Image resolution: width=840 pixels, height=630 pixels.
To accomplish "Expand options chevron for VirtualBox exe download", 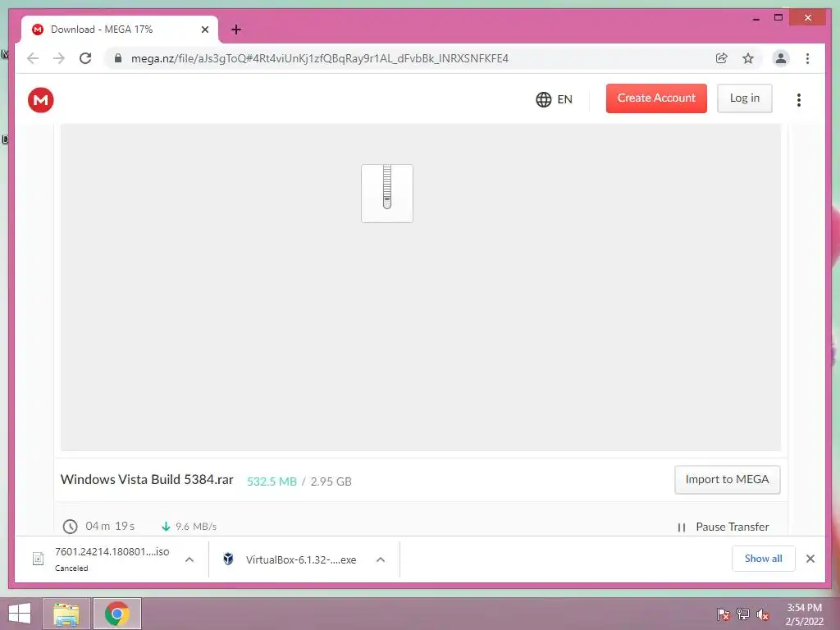I will [x=381, y=559].
